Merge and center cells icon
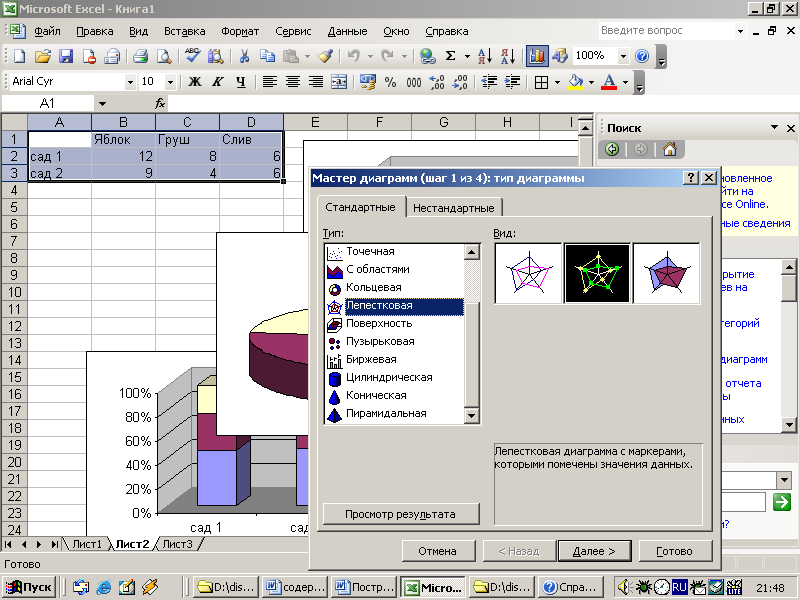 click(339, 82)
